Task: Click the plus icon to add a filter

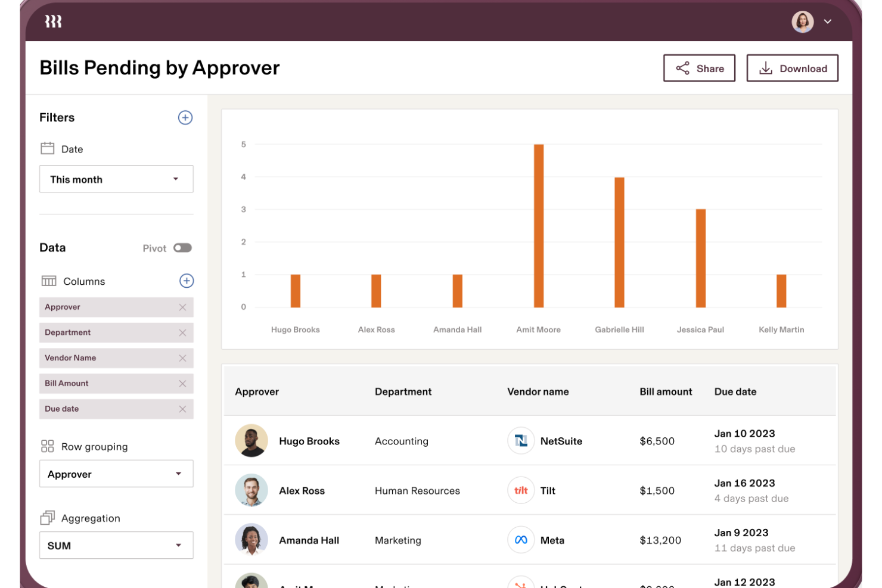Action: [x=185, y=117]
